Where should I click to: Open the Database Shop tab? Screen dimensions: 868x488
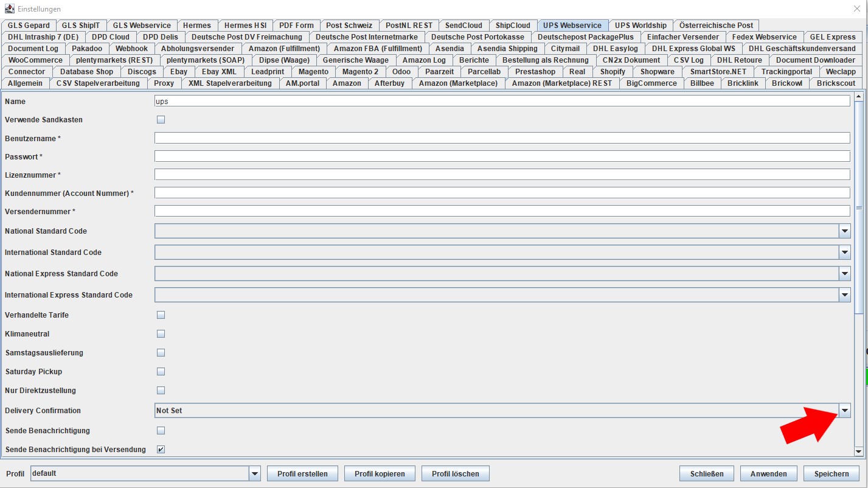[86, 72]
